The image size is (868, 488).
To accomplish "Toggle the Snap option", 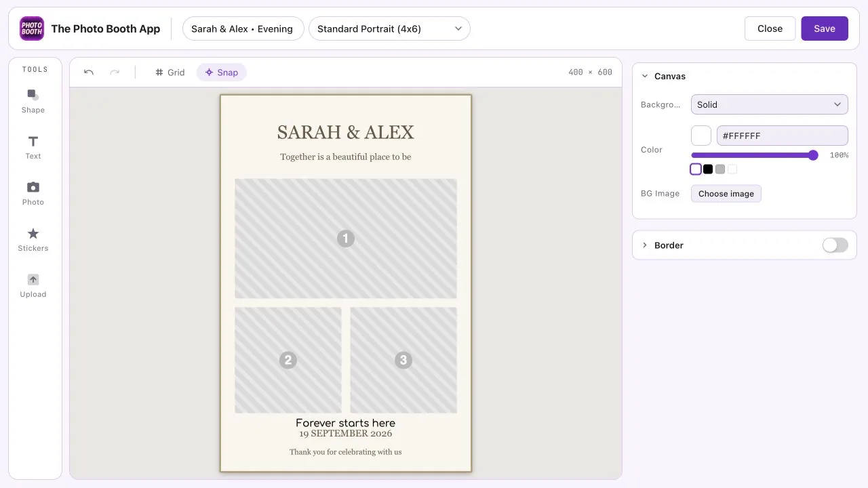I will (x=222, y=73).
